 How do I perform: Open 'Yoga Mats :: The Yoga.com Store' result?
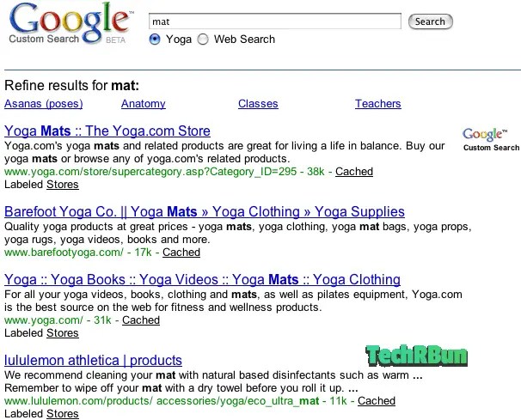click(107, 131)
